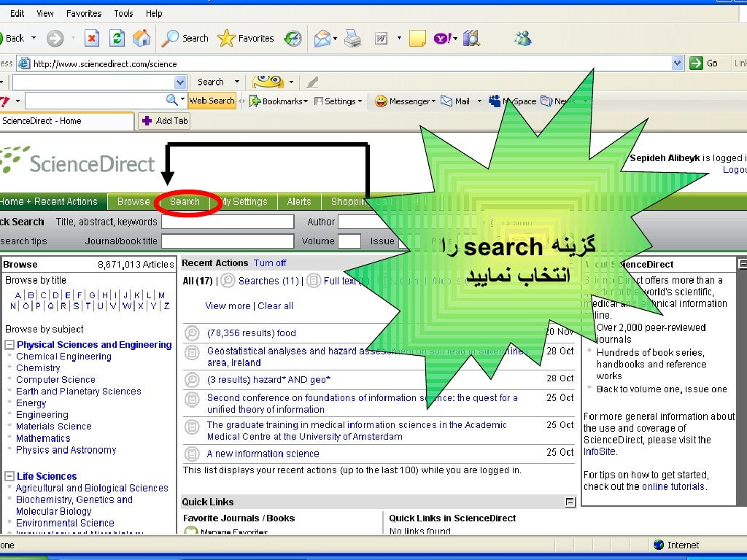Click the Add Tab button

point(166,121)
